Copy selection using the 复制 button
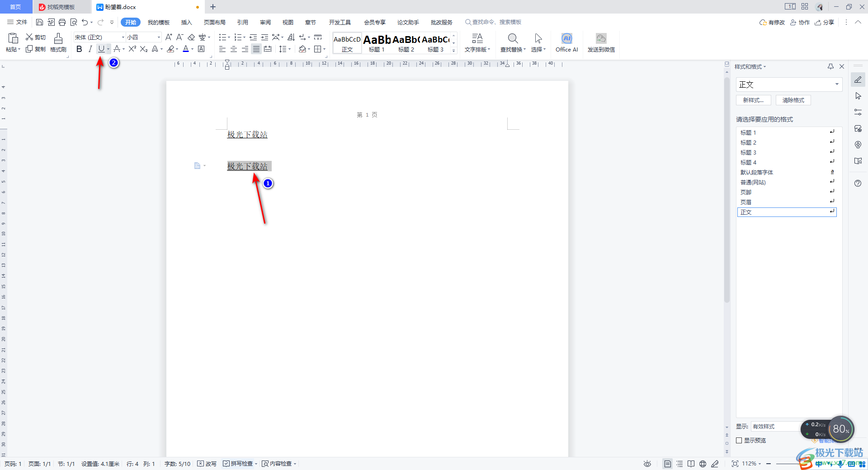 tap(36, 49)
